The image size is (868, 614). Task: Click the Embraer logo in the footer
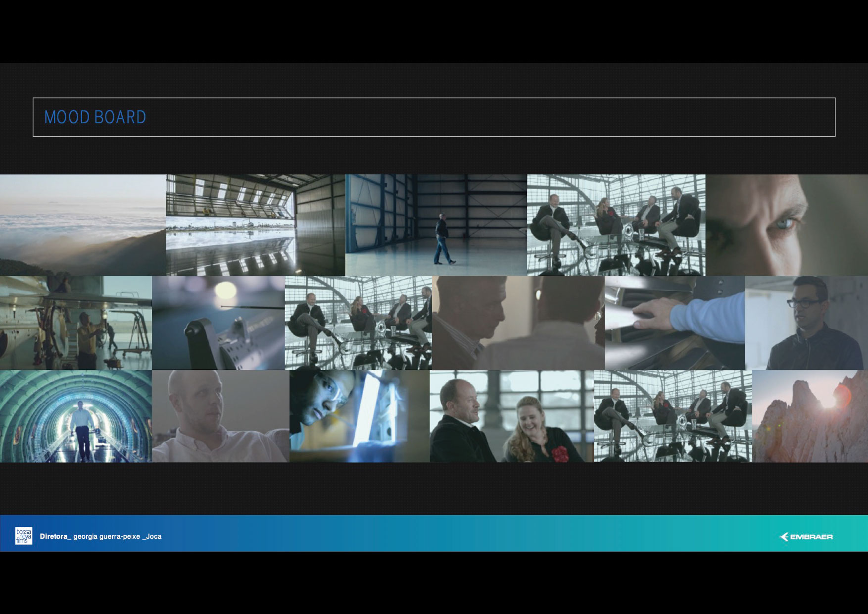(806, 537)
